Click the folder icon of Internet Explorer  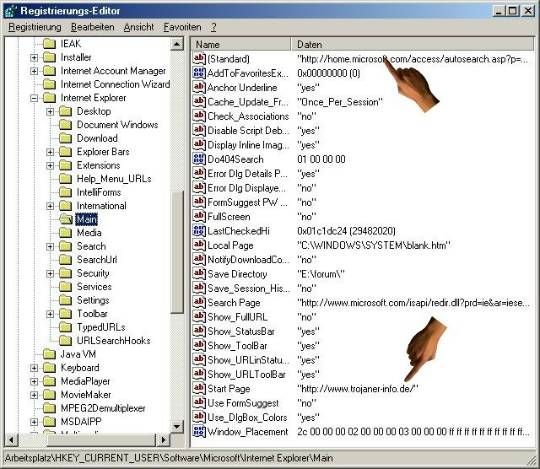[x=49, y=98]
